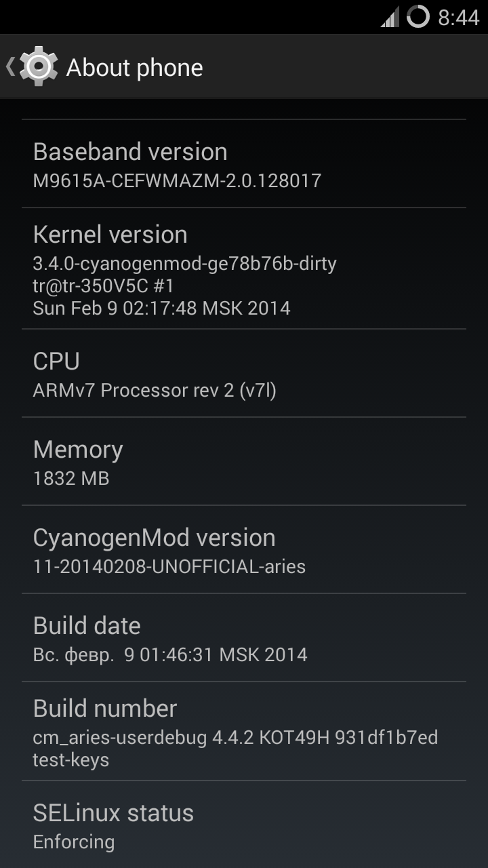Tap the Memory heading
488x868 pixels.
(78, 450)
